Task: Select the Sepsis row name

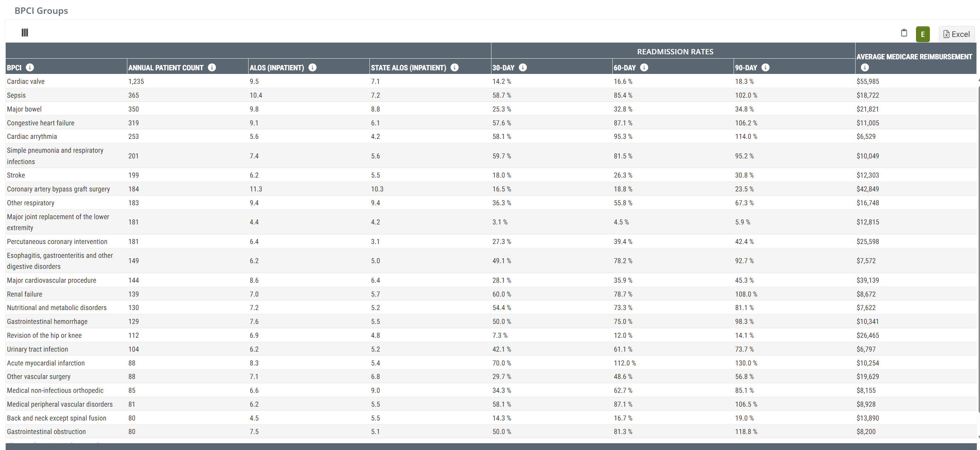Action: (x=16, y=96)
